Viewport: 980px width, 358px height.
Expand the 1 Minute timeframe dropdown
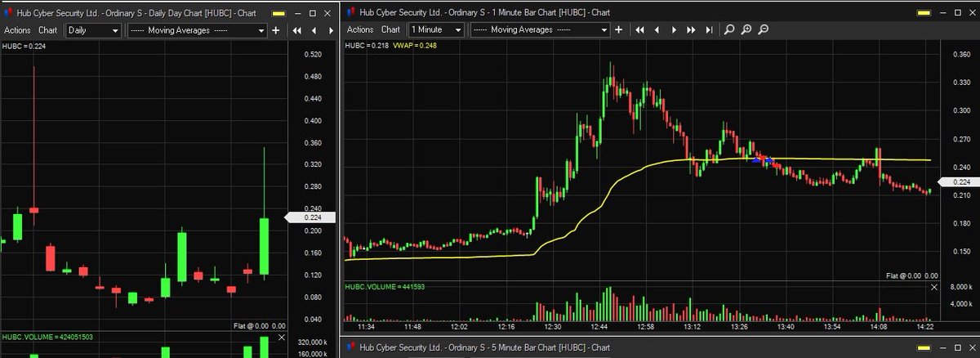coord(436,29)
